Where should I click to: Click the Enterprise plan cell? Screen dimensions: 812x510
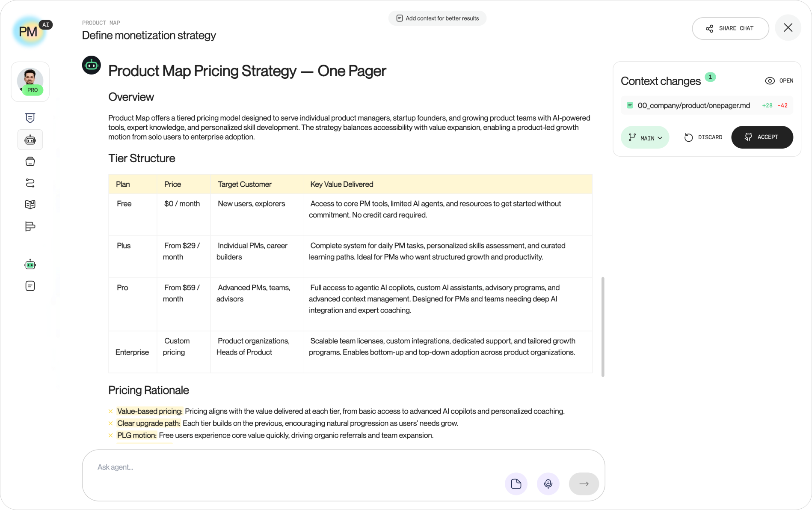coord(132,352)
